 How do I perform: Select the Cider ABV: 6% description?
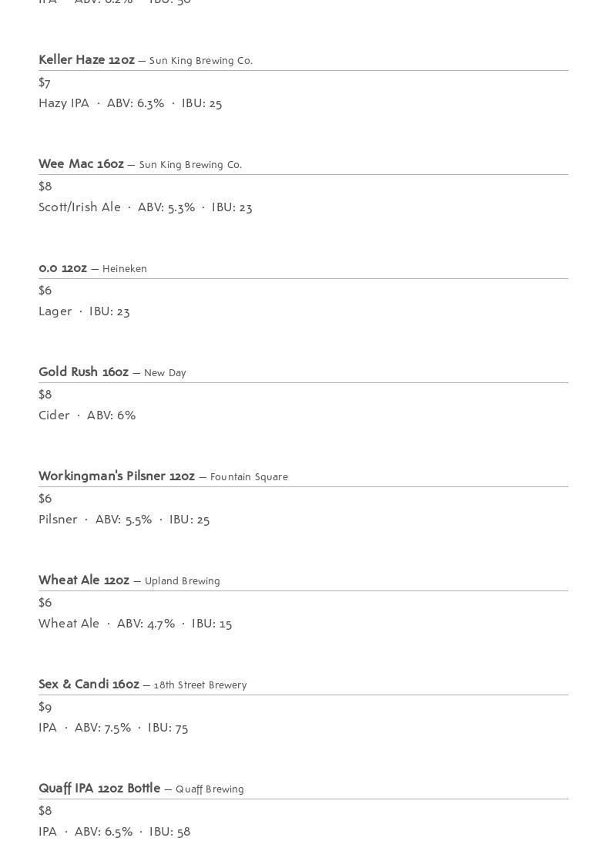87,415
